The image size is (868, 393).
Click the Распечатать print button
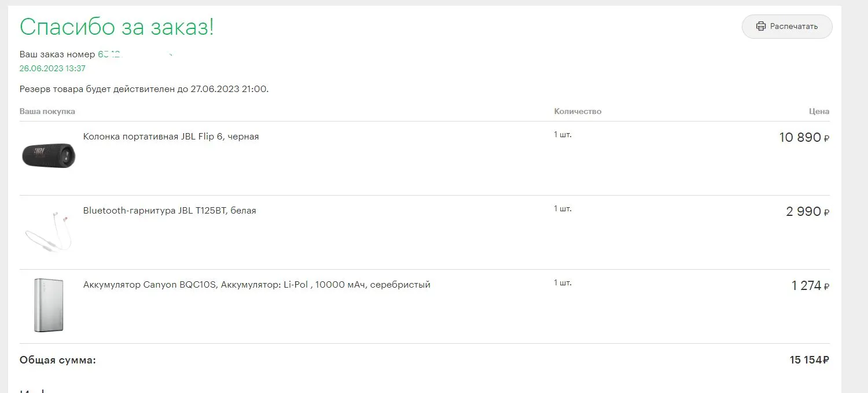pos(787,27)
